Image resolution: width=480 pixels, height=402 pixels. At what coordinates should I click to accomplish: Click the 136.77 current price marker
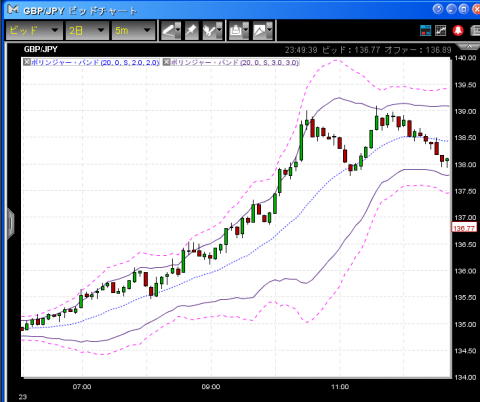pos(464,228)
